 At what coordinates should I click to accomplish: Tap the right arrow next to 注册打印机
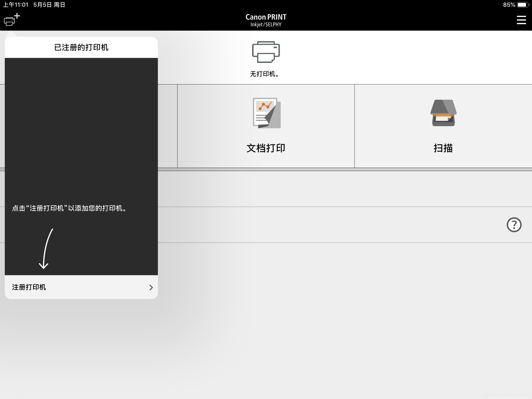151,287
